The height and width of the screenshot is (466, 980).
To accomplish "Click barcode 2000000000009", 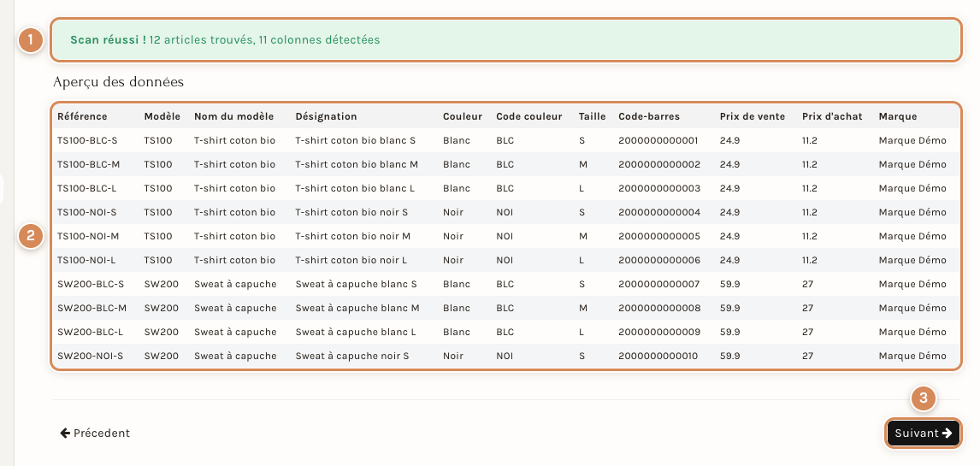I will tap(659, 332).
